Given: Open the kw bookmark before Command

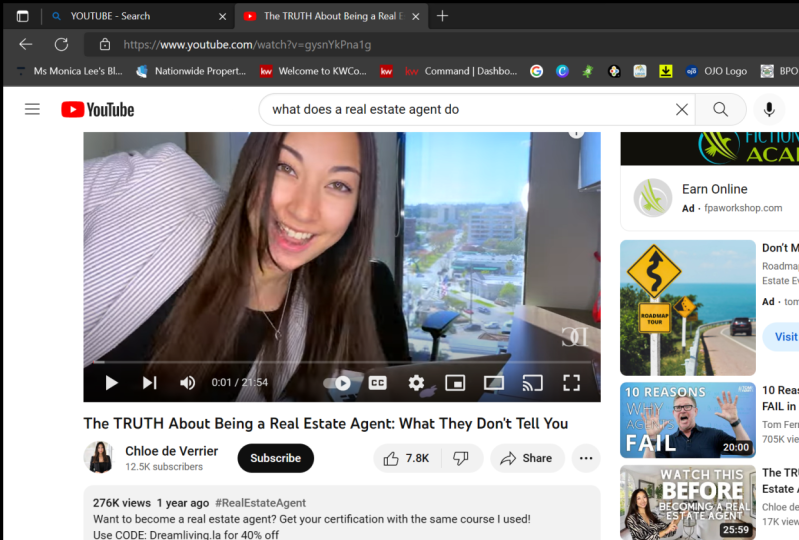Looking at the screenshot, I should (x=386, y=71).
